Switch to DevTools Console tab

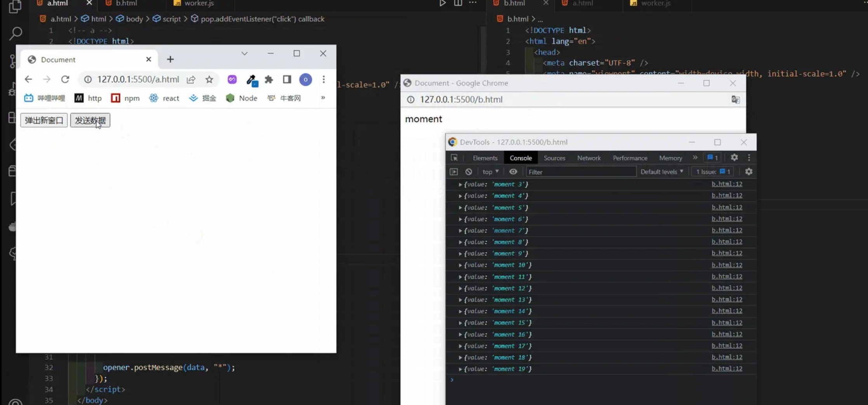click(x=521, y=158)
